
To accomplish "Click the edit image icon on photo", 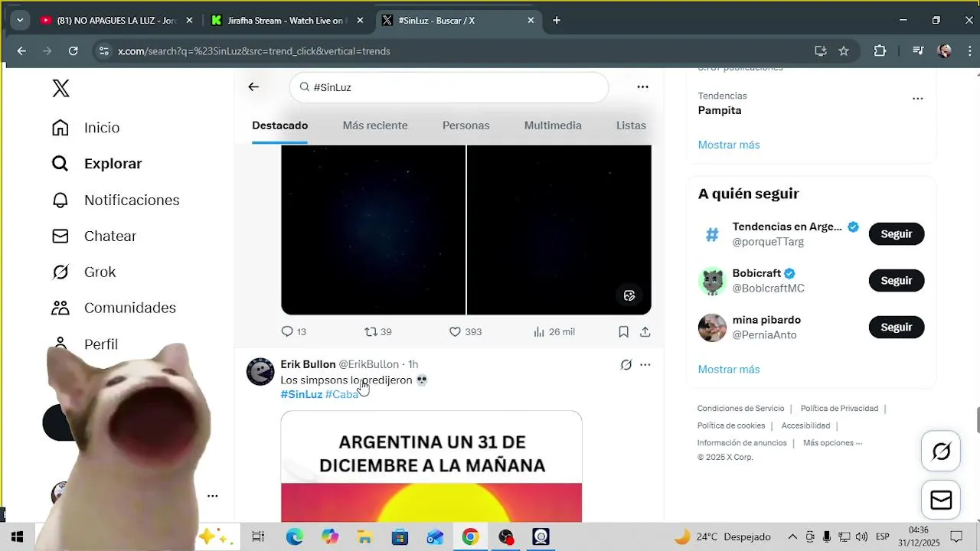I will (629, 295).
